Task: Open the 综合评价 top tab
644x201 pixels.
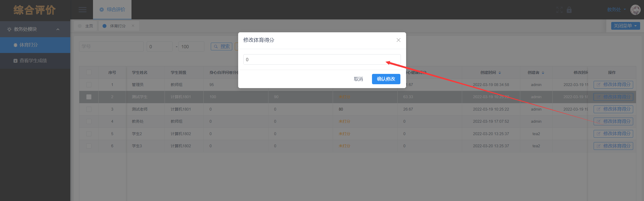Action: [x=112, y=10]
